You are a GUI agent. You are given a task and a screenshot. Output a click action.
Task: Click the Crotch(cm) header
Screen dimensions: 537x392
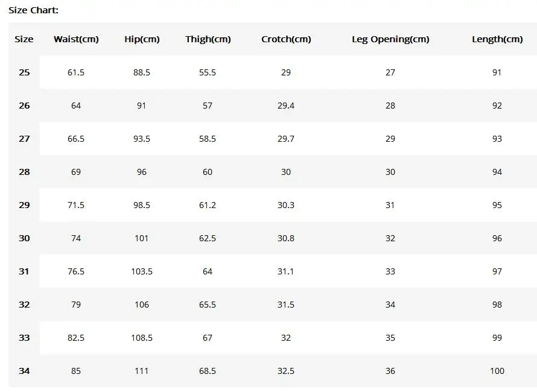286,39
